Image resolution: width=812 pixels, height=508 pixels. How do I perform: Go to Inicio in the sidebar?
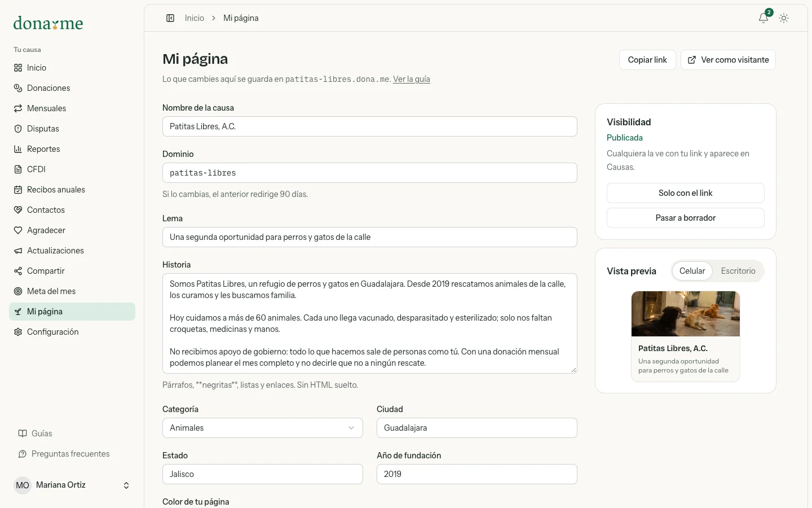[72, 68]
